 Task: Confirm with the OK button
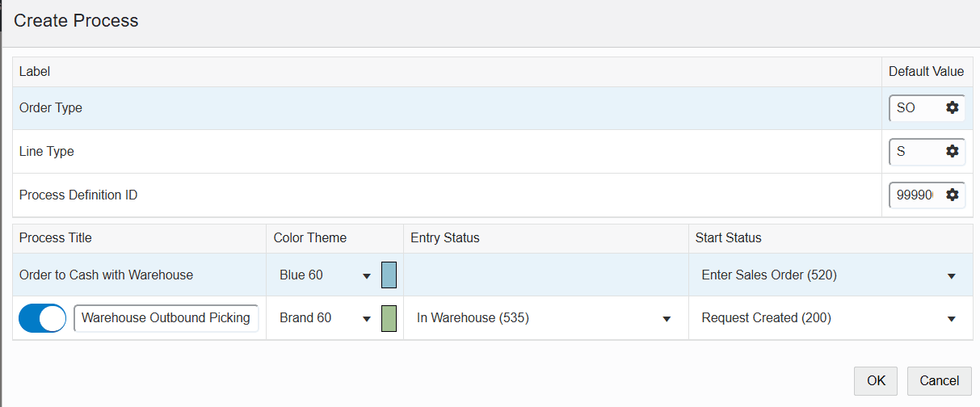876,381
